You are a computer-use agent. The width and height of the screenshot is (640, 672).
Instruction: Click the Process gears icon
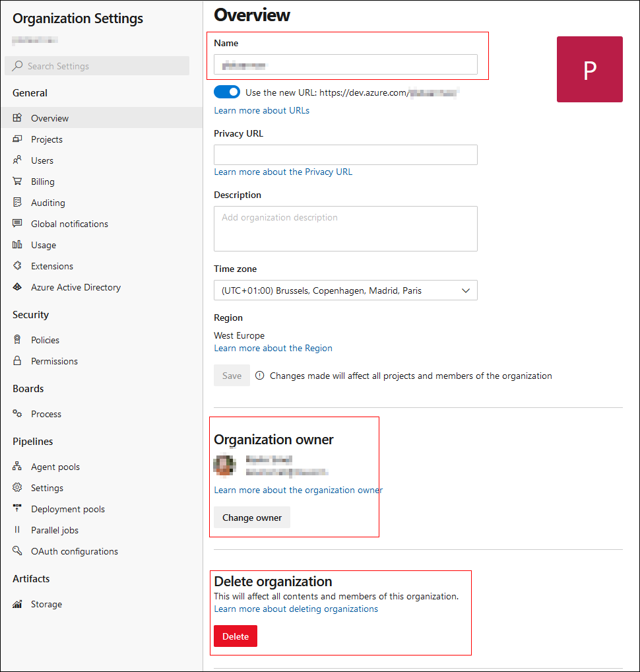pos(17,414)
